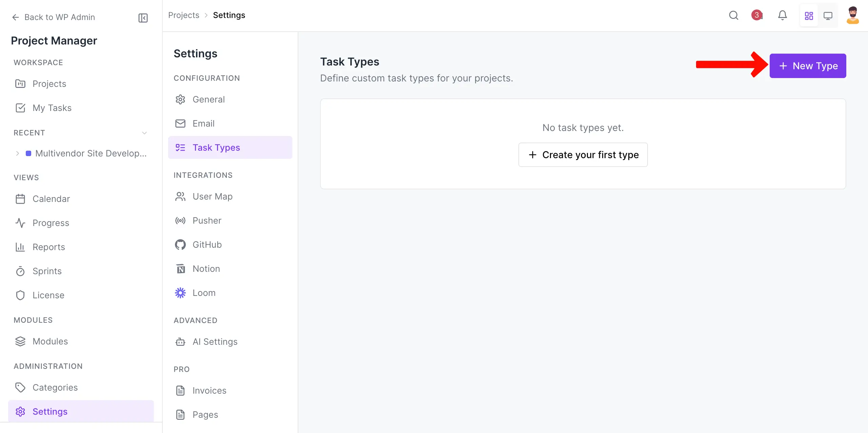Click the notification bell icon
This screenshot has width=868, height=433.
pos(782,15)
